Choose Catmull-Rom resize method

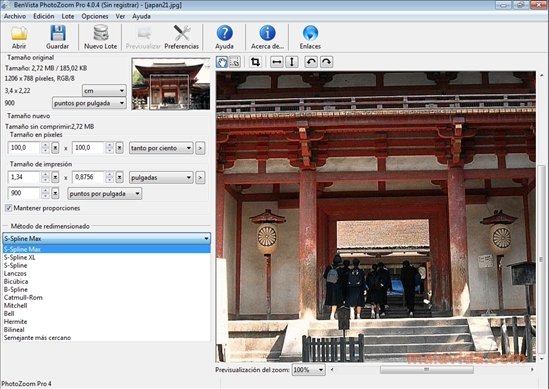coord(106,298)
